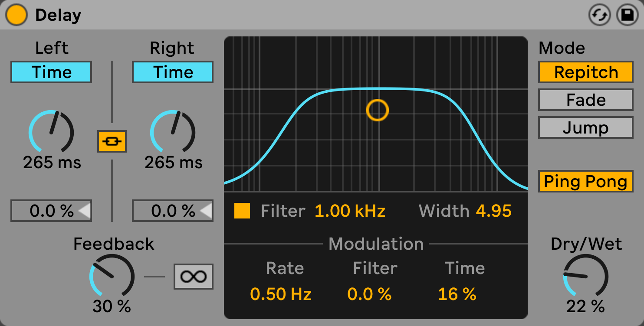
Task: Click the Right offset triangle arrow
Action: [206, 211]
